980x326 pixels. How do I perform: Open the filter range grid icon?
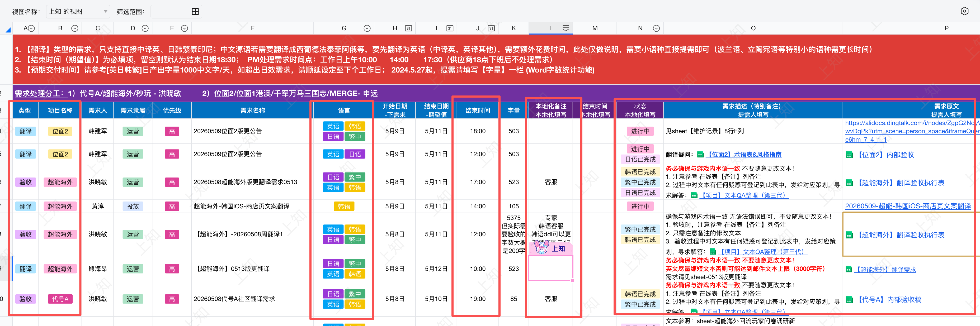tap(195, 11)
